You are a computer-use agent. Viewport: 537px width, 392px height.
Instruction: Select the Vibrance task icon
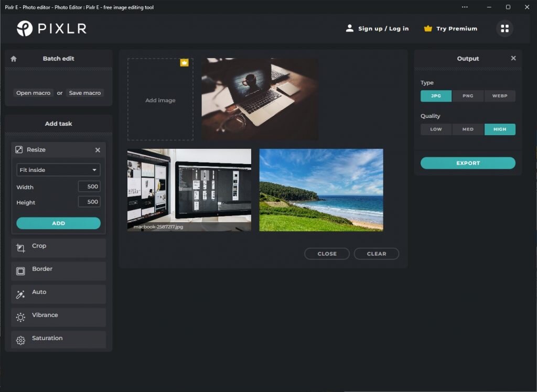pyautogui.click(x=19, y=317)
